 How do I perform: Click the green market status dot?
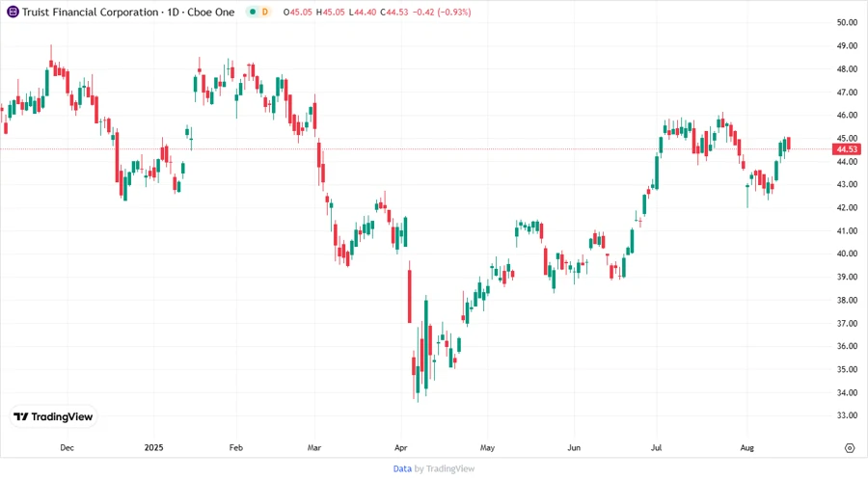pyautogui.click(x=253, y=12)
